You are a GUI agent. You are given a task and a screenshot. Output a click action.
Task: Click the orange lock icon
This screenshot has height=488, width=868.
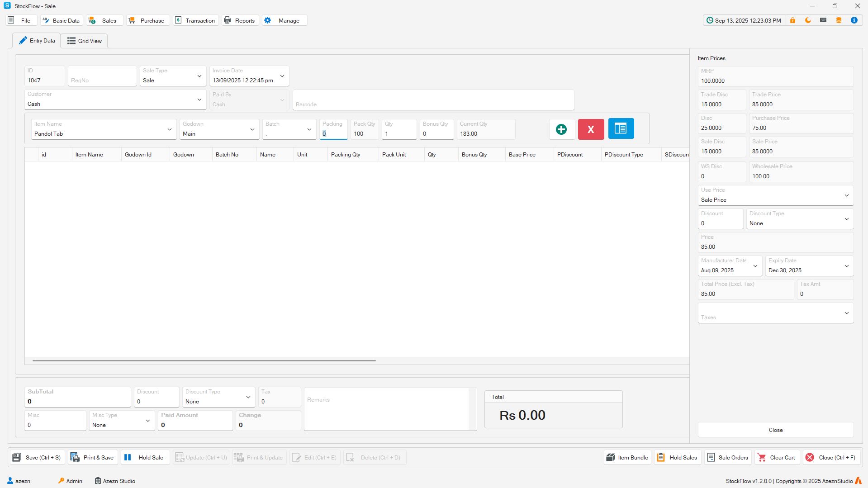point(792,20)
